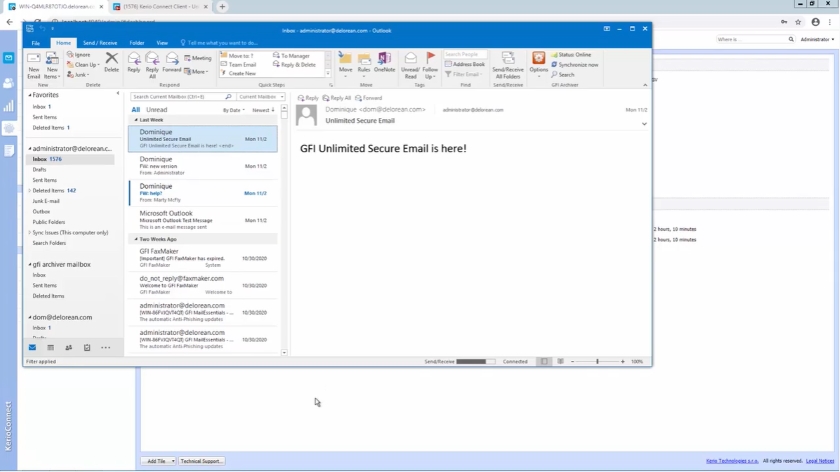Screen dimensions: 840x472
Task: Click the Follow Up flag icon
Action: (430, 66)
